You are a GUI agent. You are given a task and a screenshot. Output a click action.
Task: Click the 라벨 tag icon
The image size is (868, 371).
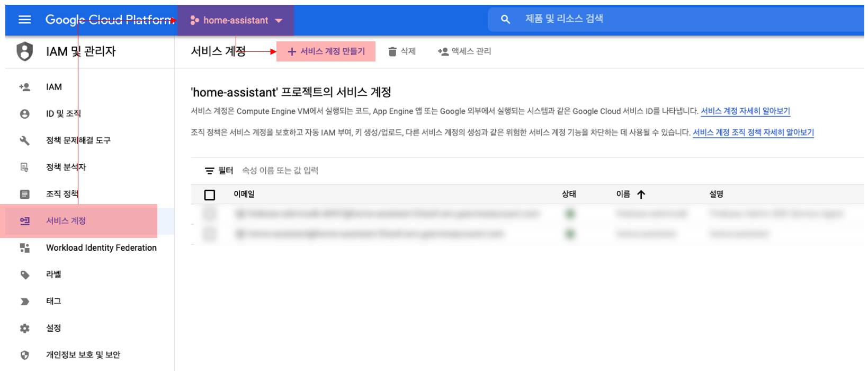[24, 275]
